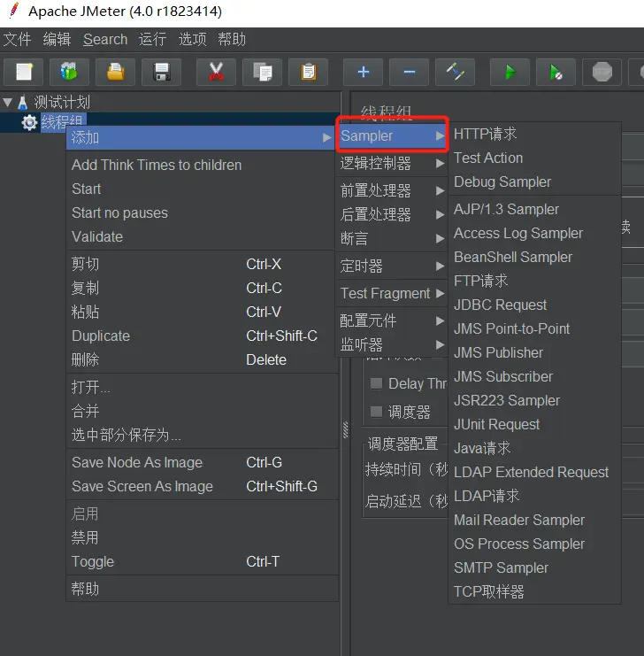The height and width of the screenshot is (656, 644).
Task: Choose Java请求 sampler
Action: pyautogui.click(x=534, y=448)
